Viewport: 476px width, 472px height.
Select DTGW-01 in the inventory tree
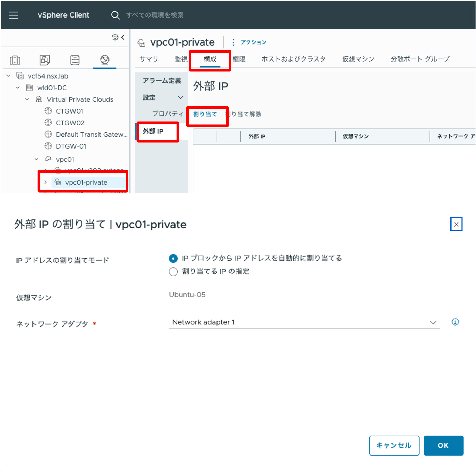point(71,146)
